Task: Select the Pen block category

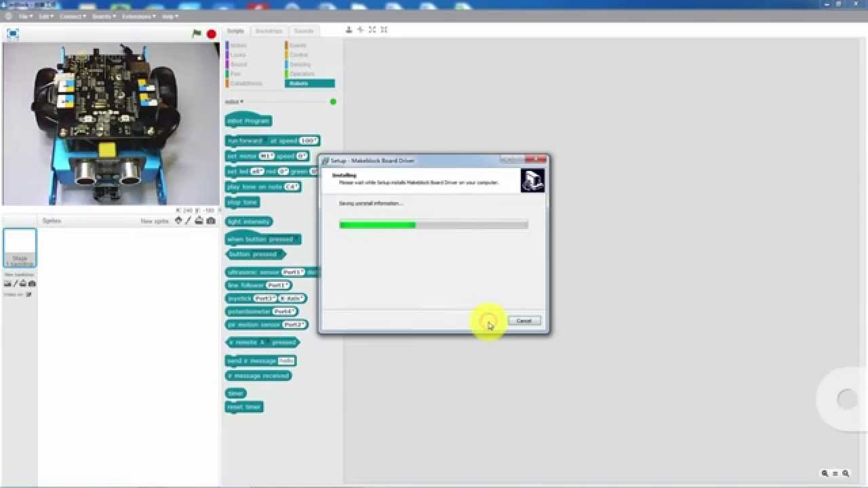Action: click(235, 74)
